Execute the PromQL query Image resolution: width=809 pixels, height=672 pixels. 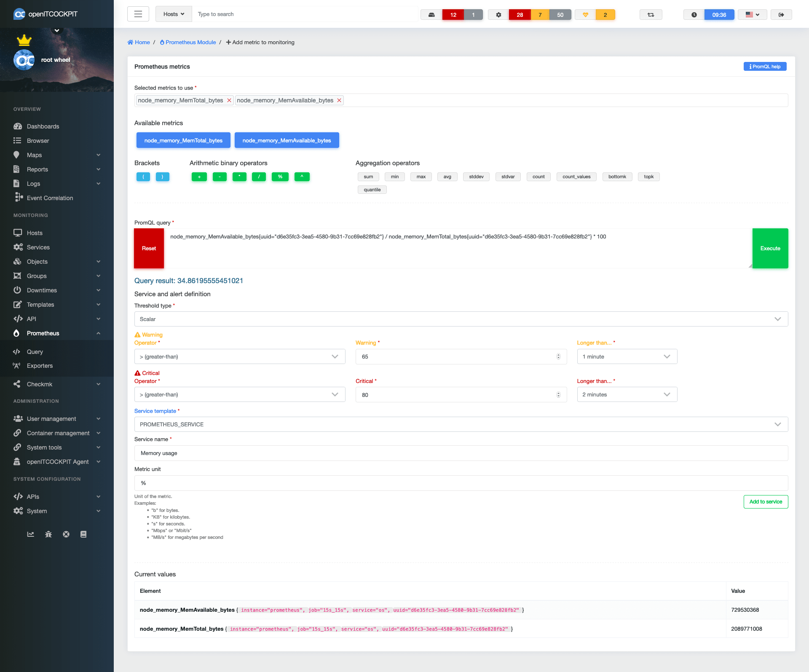[770, 249]
